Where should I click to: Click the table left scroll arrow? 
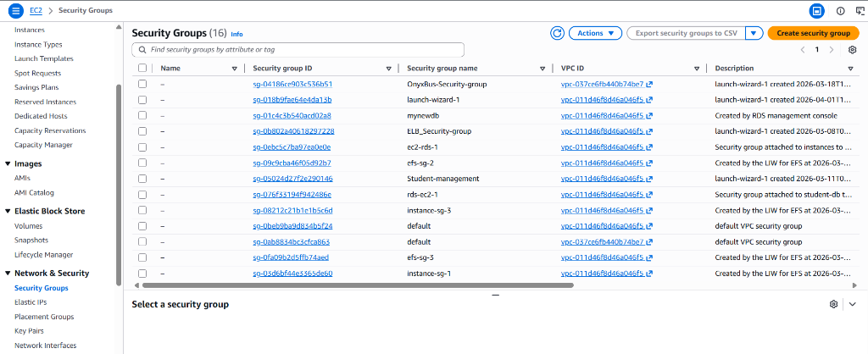137,285
